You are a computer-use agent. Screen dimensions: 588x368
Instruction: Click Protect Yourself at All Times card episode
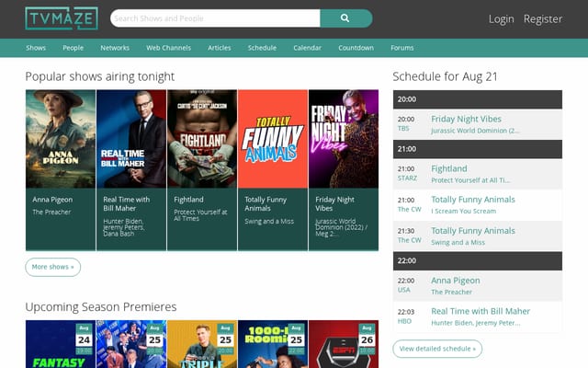pyautogui.click(x=200, y=214)
